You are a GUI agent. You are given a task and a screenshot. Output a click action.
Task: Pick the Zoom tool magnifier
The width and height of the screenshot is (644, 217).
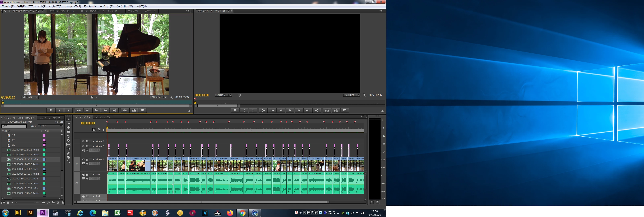68,162
